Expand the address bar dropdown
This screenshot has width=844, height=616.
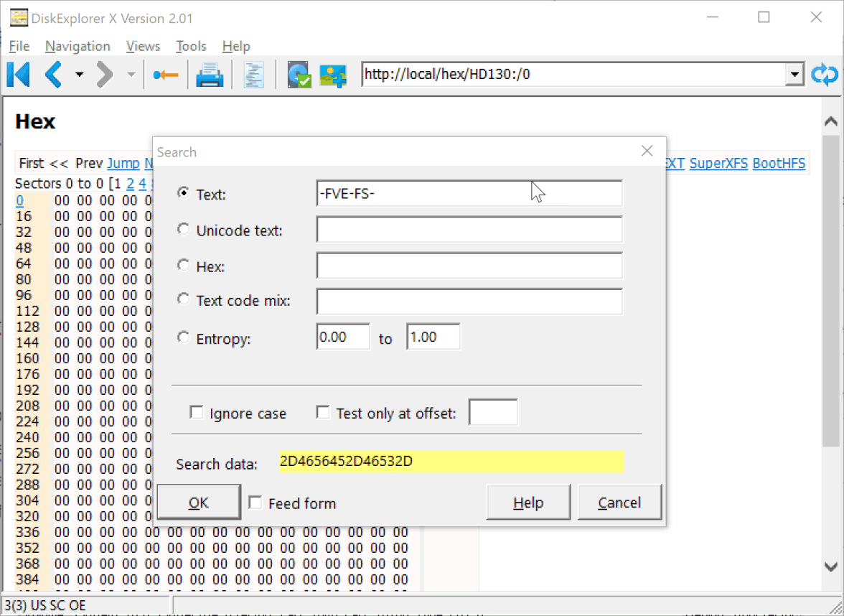794,74
